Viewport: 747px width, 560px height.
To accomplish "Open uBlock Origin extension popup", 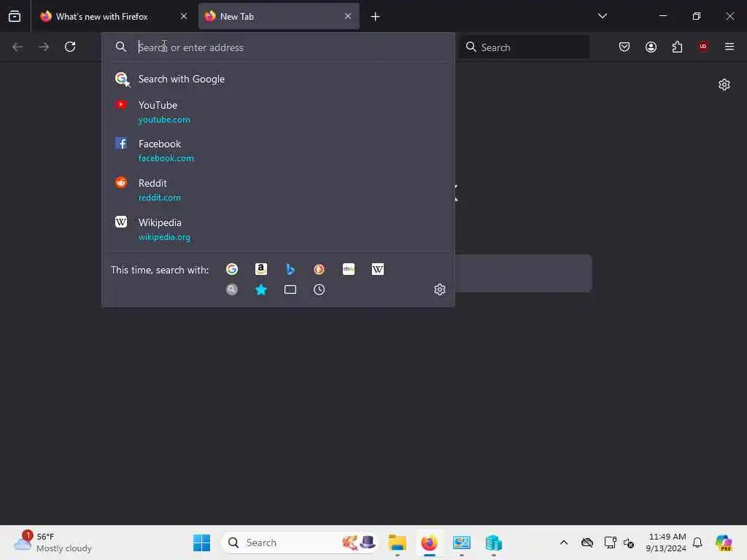I will point(703,47).
